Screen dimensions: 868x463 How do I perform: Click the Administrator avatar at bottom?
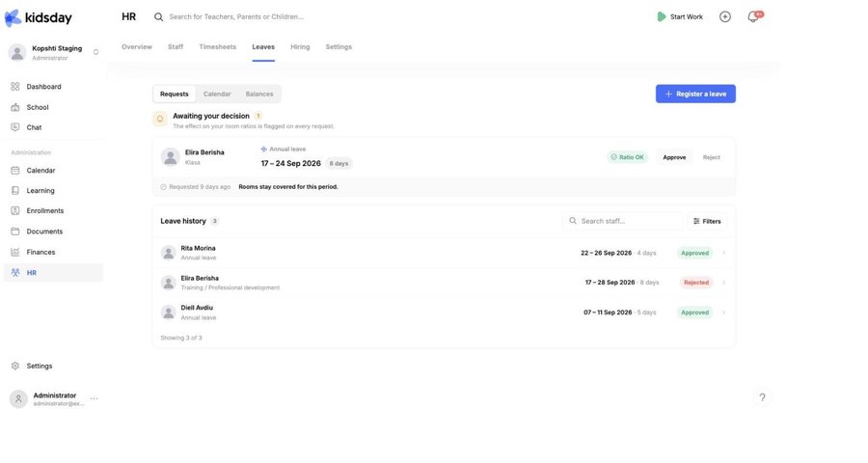pyautogui.click(x=18, y=398)
